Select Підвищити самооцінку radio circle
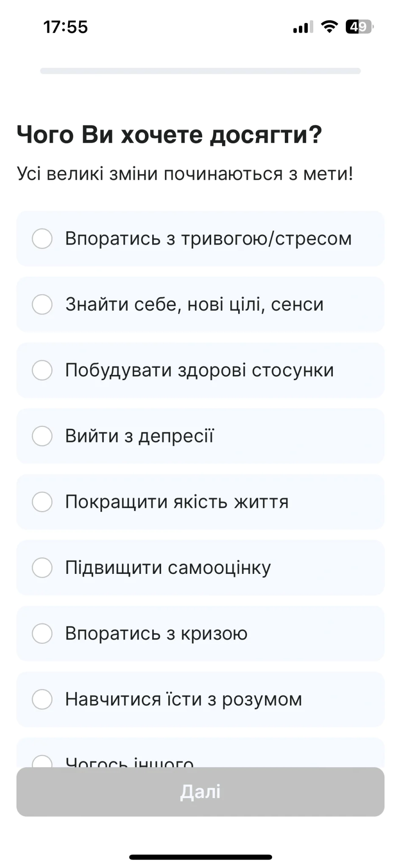401x868 pixels. [42, 568]
